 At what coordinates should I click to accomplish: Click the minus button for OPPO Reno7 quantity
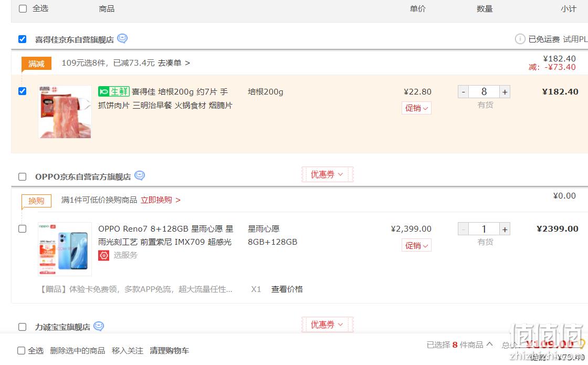(x=464, y=229)
